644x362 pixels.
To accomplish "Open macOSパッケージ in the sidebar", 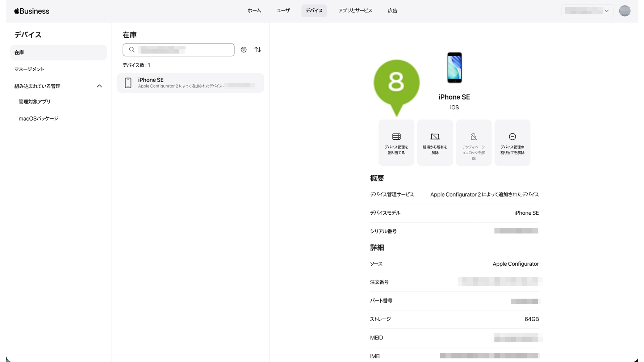I will tap(38, 118).
